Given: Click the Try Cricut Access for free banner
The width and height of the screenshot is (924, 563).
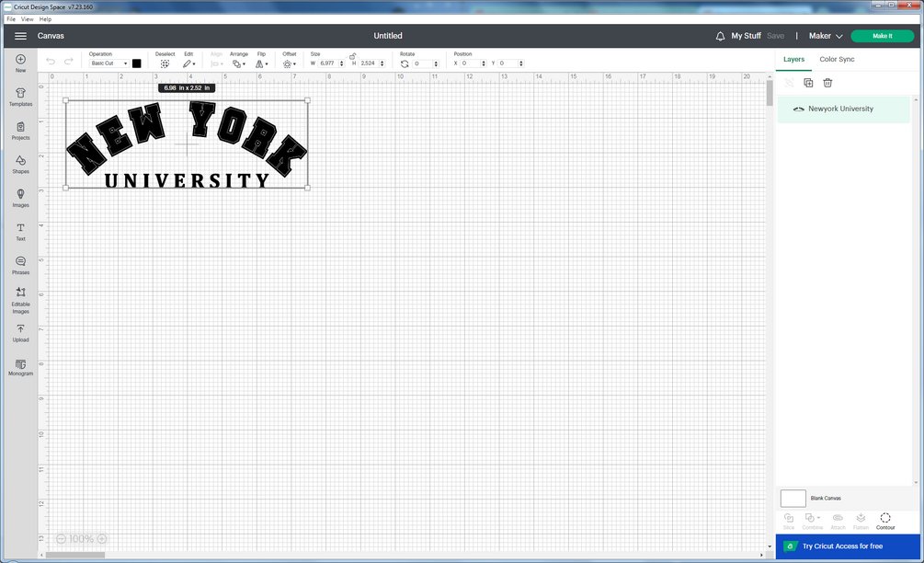Looking at the screenshot, I should pos(848,546).
